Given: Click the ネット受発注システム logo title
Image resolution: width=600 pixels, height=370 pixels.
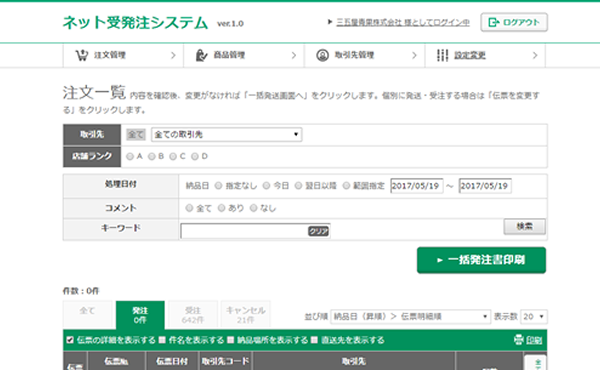Looking at the screenshot, I should (x=135, y=23).
